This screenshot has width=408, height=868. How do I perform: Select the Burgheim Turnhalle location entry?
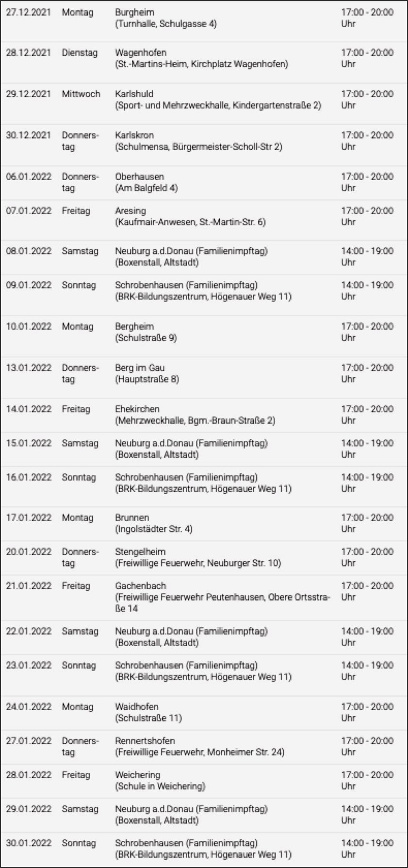click(x=165, y=18)
